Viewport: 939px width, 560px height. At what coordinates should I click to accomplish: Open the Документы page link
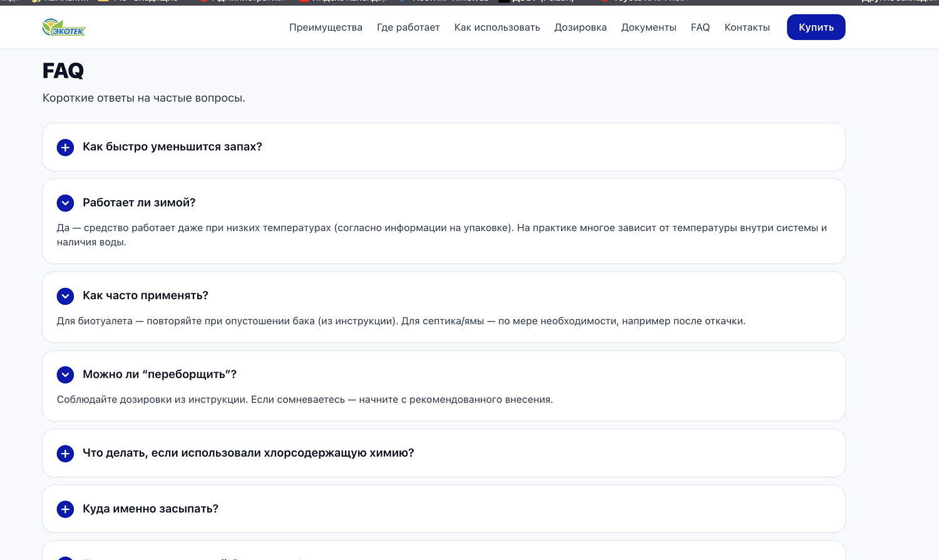coord(648,27)
